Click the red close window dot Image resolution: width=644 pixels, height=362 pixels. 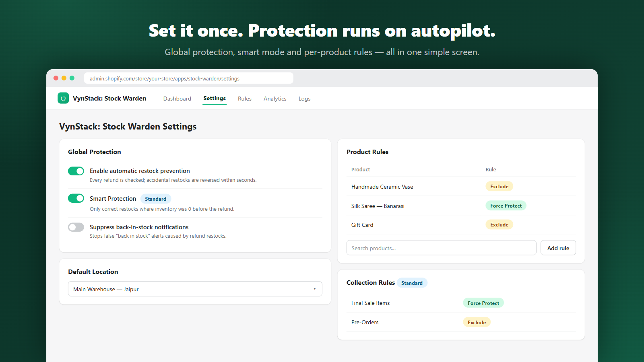coord(56,78)
